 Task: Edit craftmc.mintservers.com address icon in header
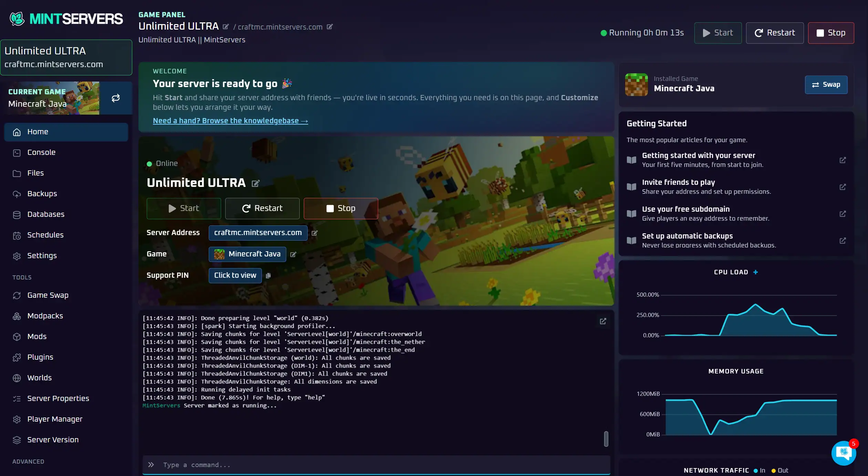point(330,27)
